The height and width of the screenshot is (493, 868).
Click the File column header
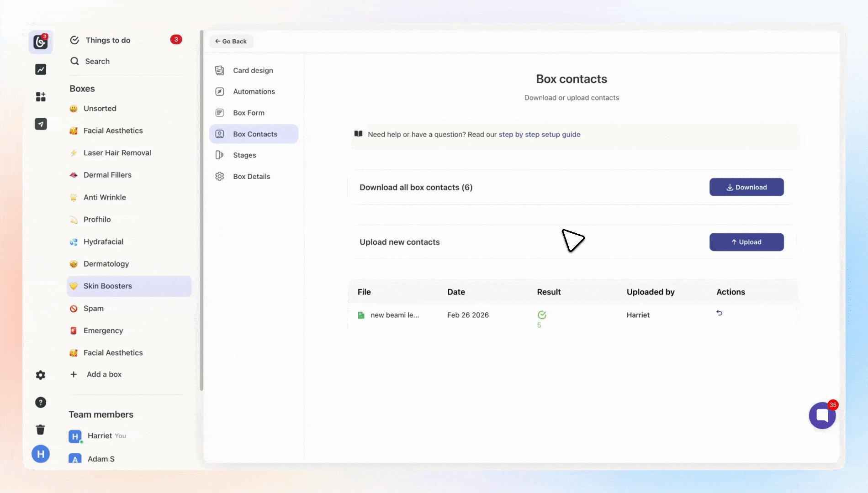[x=364, y=292]
